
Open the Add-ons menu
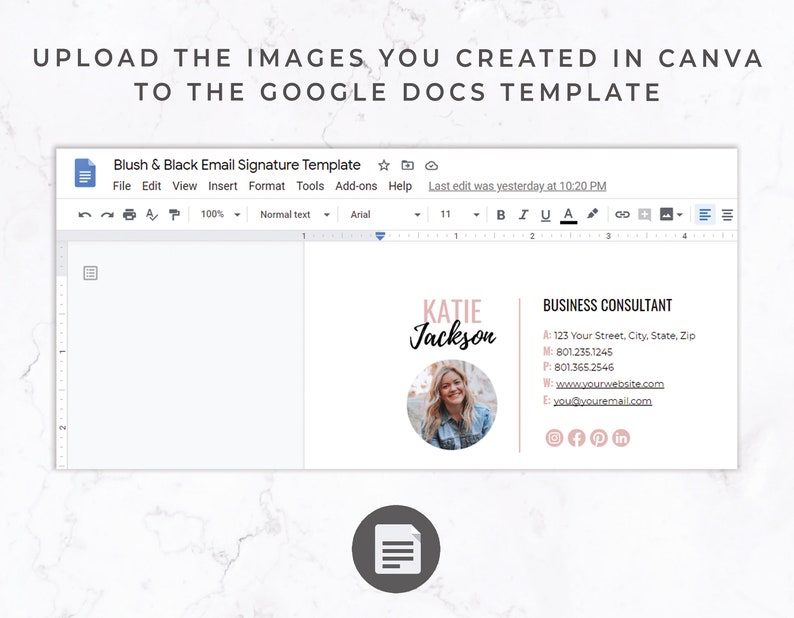pyautogui.click(x=356, y=186)
